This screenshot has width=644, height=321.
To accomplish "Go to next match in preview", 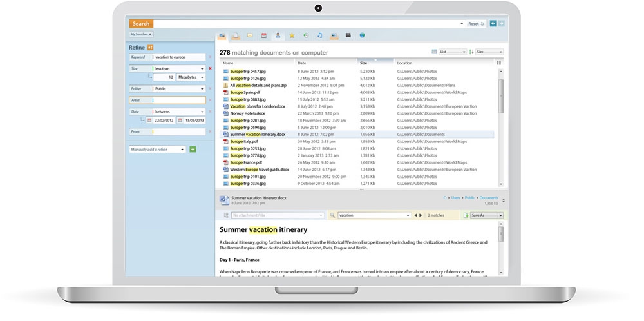I will [420, 215].
